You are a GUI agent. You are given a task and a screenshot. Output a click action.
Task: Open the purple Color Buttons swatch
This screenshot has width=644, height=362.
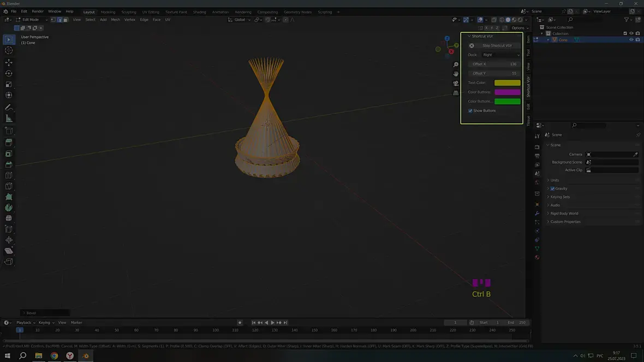pos(507,92)
